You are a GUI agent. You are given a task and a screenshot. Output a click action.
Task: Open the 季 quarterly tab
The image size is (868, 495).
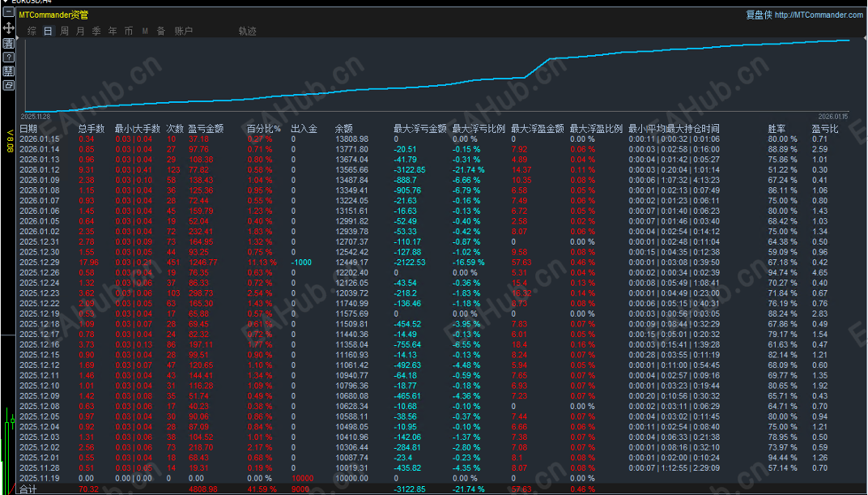tap(96, 31)
